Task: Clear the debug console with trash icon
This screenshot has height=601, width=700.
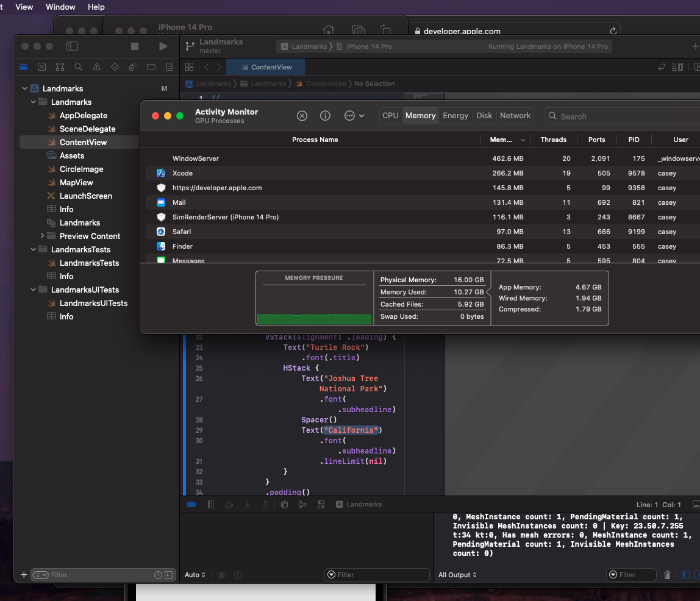Action: point(668,575)
